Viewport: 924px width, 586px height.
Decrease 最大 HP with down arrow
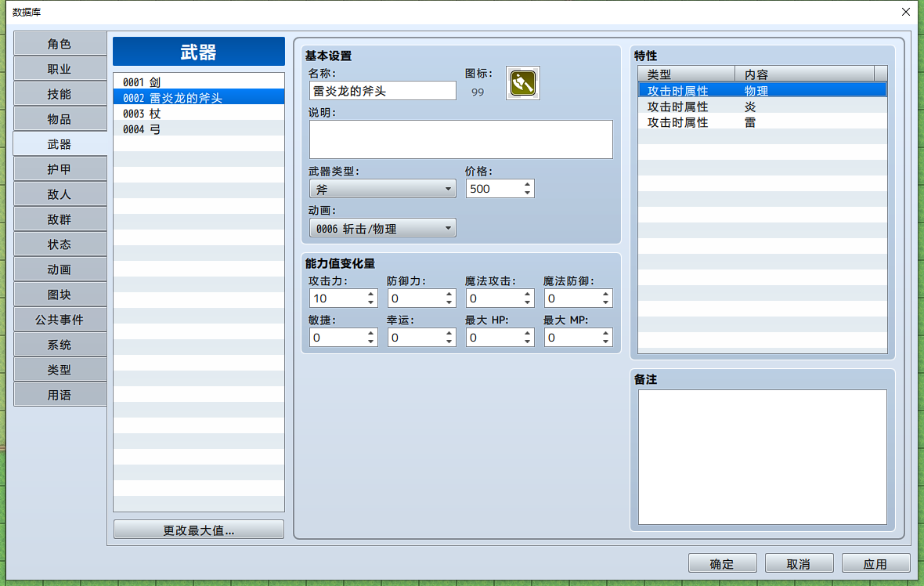point(528,342)
